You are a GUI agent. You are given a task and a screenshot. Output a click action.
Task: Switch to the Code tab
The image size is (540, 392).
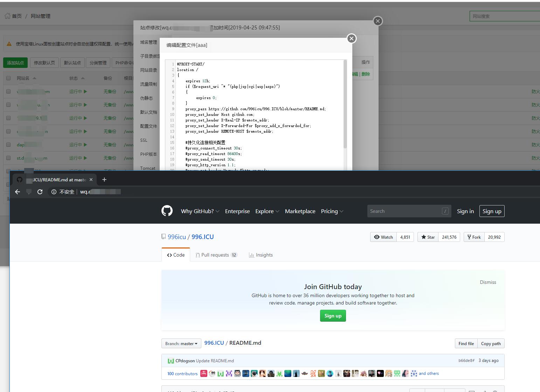click(x=176, y=255)
